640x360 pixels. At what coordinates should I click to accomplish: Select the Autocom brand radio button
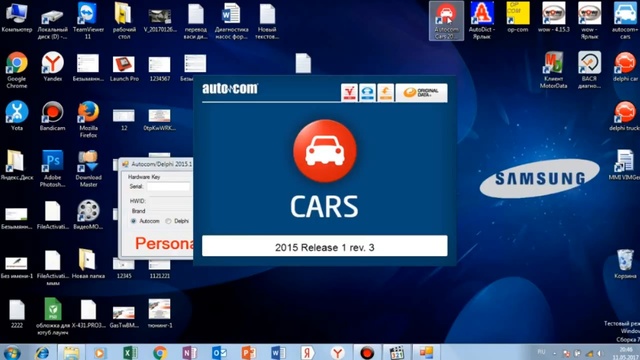tap(133, 221)
